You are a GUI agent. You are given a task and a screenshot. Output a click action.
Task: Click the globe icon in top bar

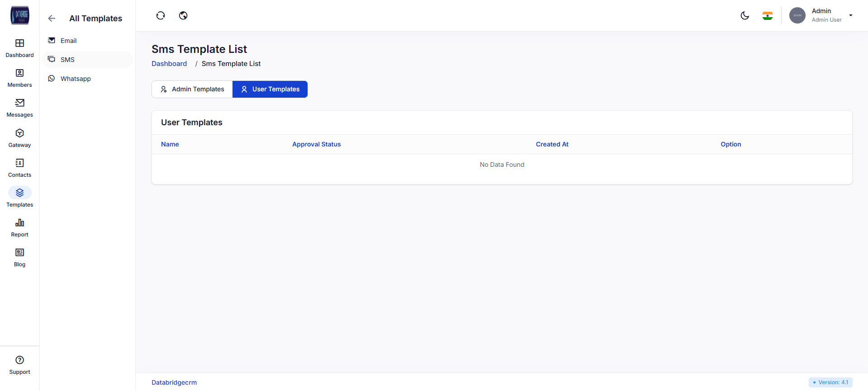point(183,16)
